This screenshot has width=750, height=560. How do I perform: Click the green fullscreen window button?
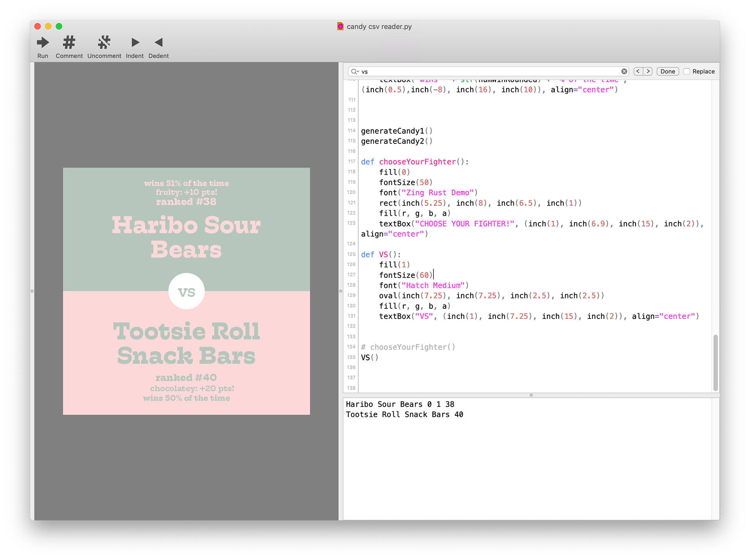[x=59, y=26]
